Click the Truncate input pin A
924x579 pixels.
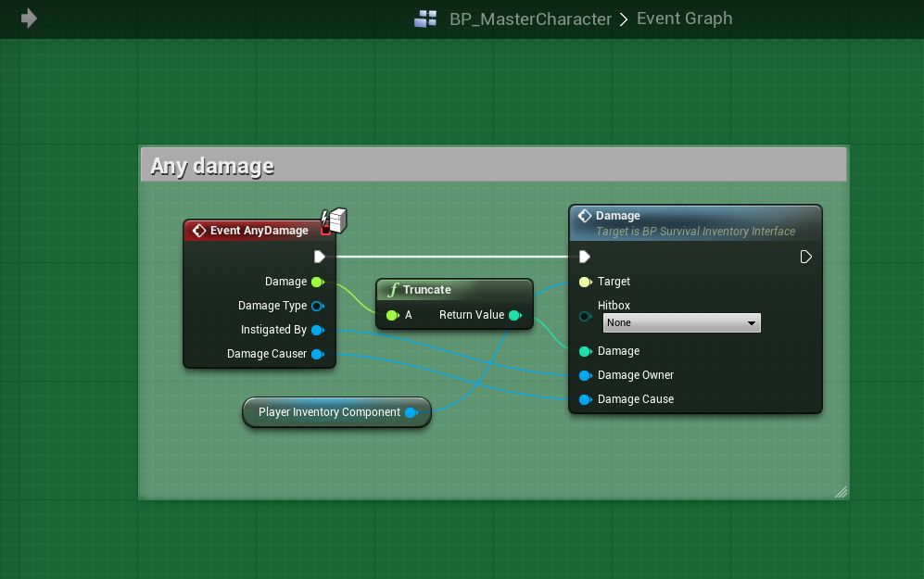pos(392,315)
